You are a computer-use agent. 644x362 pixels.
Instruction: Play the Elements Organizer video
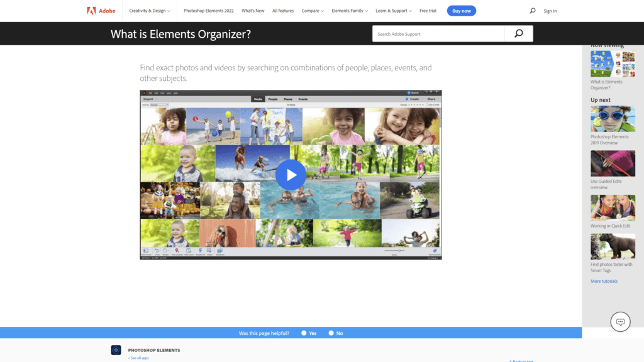coord(291,175)
